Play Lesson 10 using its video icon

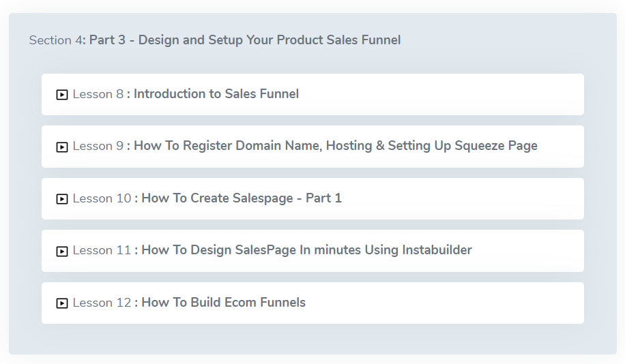tap(62, 199)
